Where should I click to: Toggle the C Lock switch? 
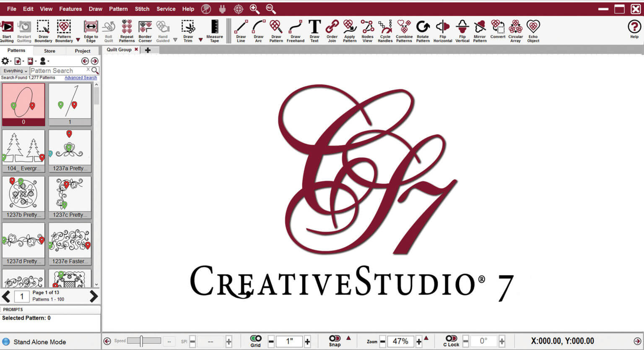click(451, 338)
